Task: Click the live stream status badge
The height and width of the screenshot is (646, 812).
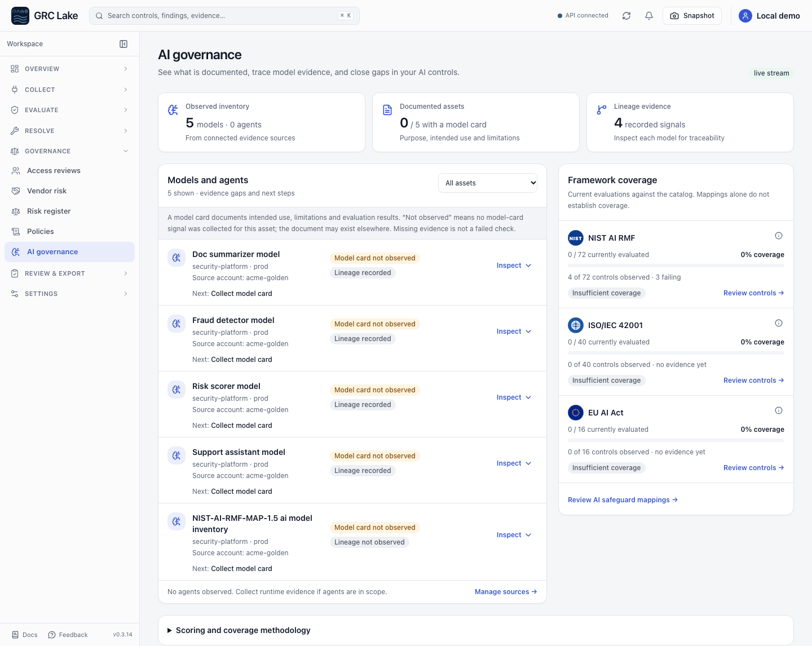Action: (x=771, y=73)
